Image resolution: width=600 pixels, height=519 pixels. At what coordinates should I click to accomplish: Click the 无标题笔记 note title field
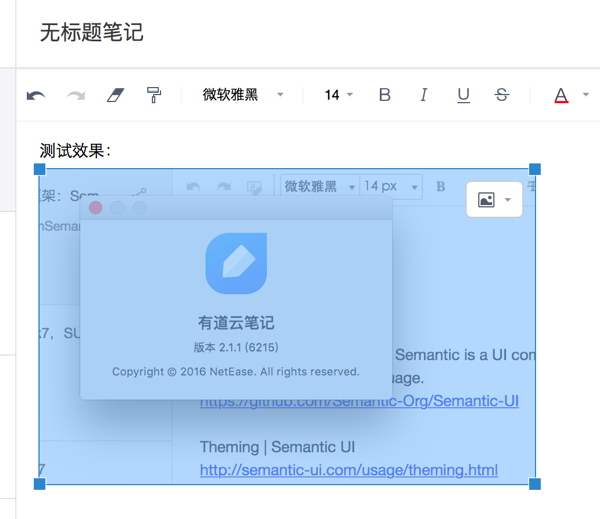[92, 32]
